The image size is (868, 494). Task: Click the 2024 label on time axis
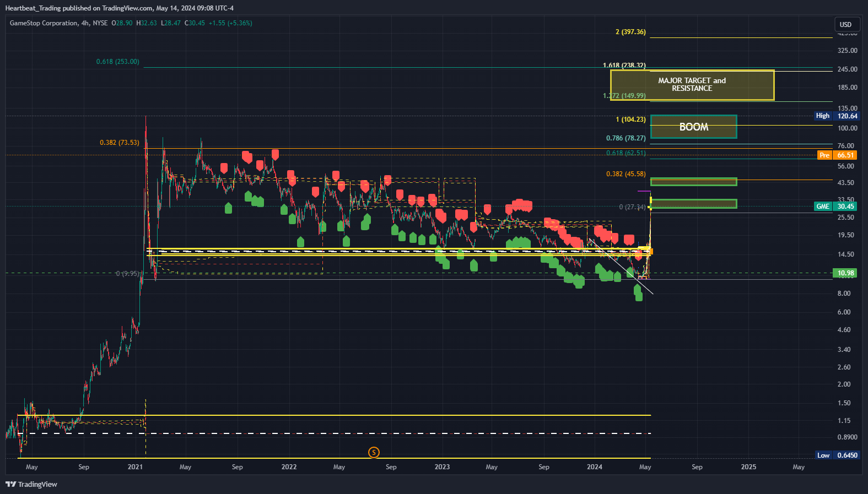point(595,467)
